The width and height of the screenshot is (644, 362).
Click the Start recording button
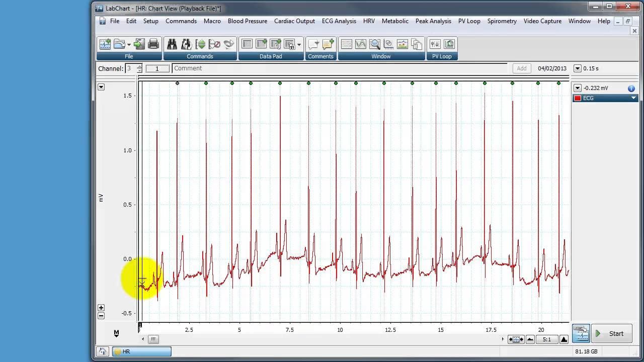point(611,333)
